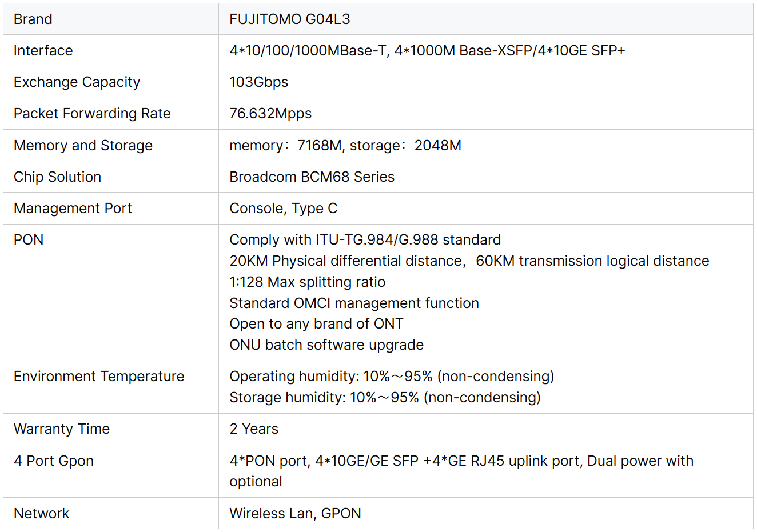
Task: Click the Management Port label
Action: pyautogui.click(x=73, y=209)
